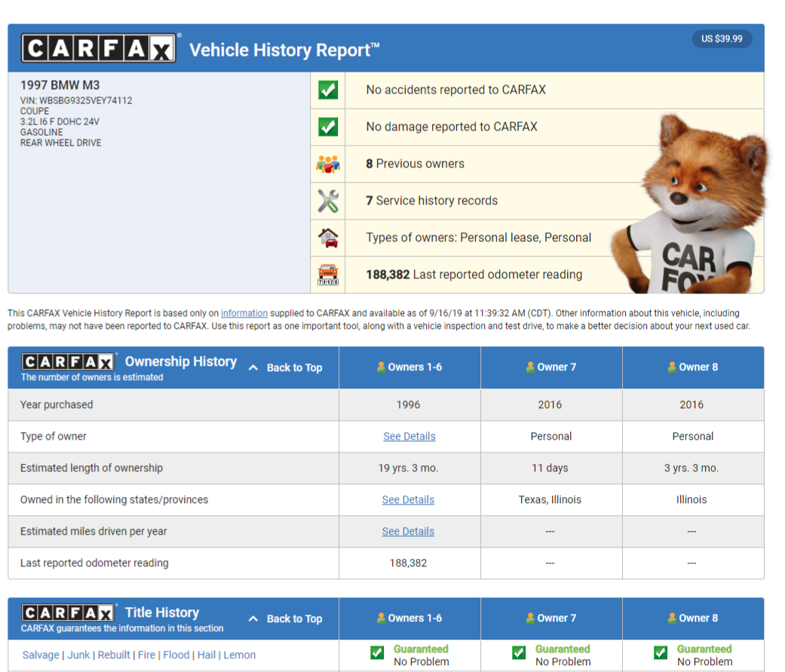
Task: Click the green checkmark beside No accidents reported
Action: (328, 91)
